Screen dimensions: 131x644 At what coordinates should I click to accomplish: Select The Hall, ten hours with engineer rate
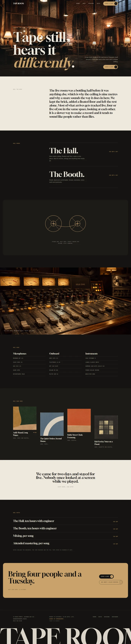[65, 521]
